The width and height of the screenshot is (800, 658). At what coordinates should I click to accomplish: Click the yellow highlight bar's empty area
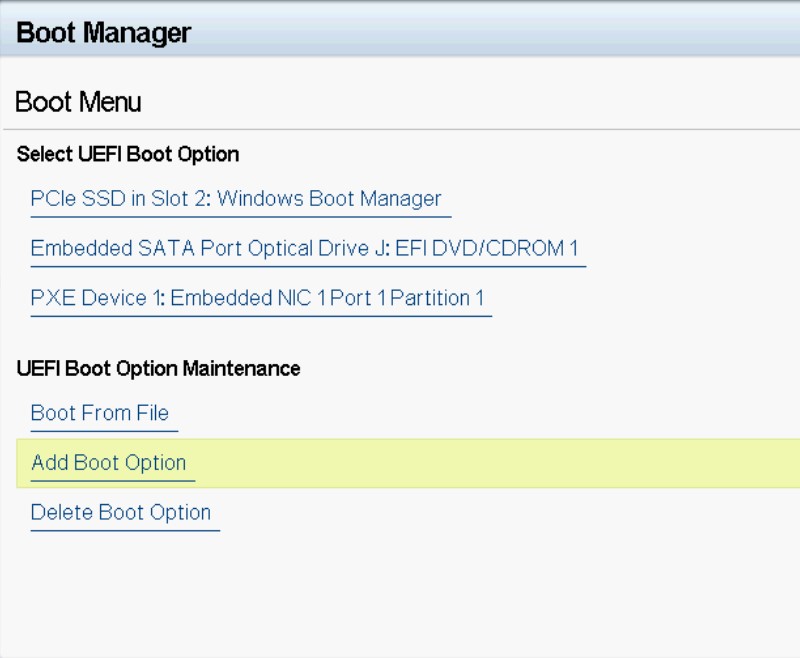[500, 463]
